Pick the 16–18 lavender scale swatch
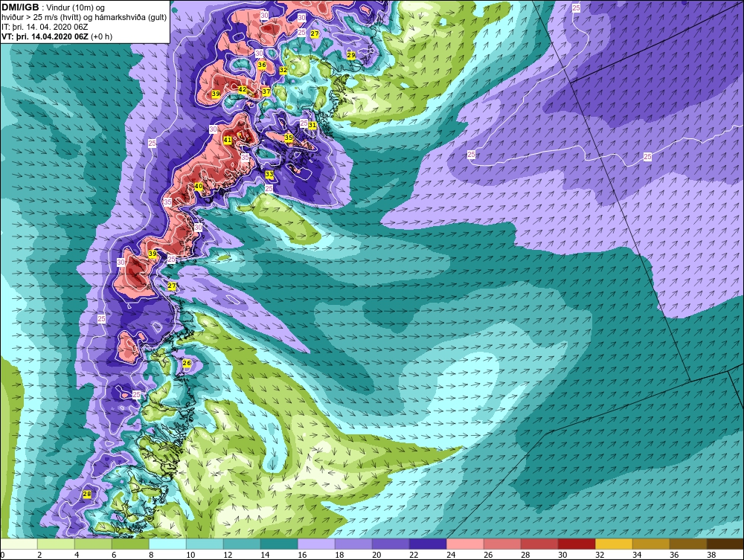Viewport: 744px width, 560px height. [x=316, y=544]
